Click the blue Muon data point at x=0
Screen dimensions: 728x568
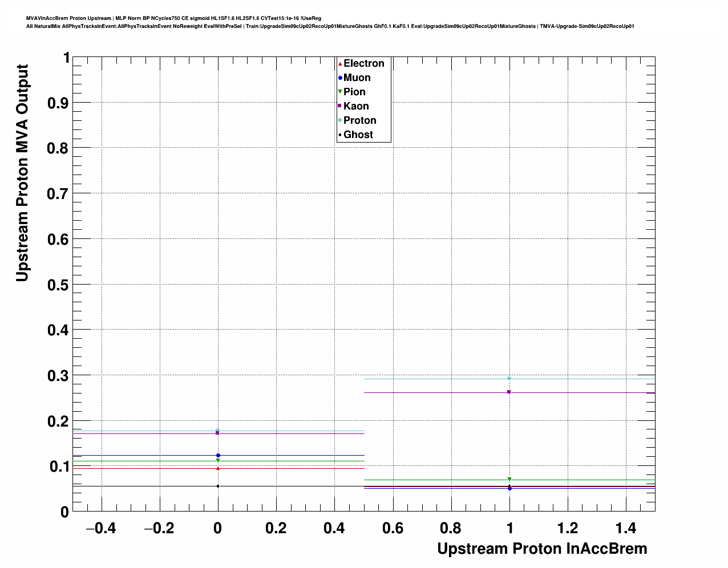(218, 456)
